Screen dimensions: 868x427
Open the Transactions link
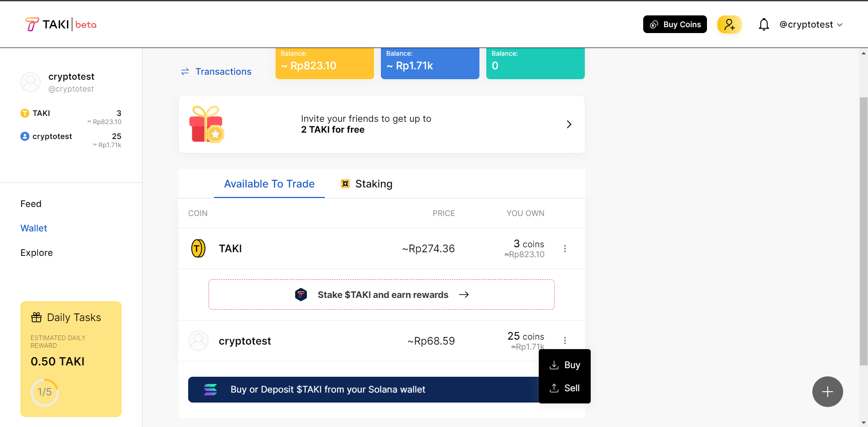point(216,72)
